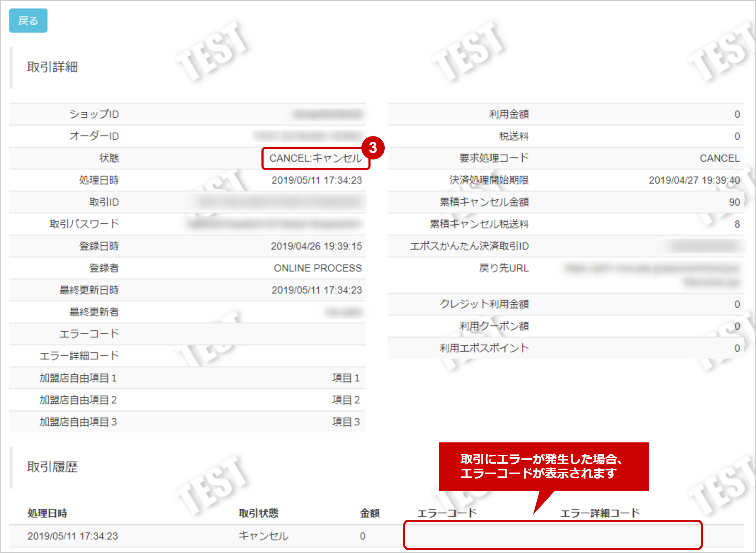Viewport: 756px width, 553px height.
Task: Click the 利用エポスポイント label
Action: 484,348
